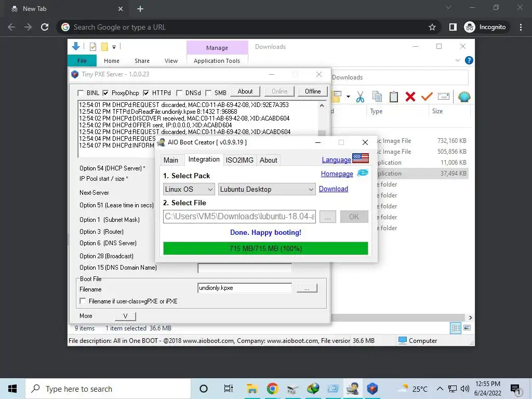The width and height of the screenshot is (532, 399).
Task: Open Task View from the taskbar
Action: (x=229, y=389)
